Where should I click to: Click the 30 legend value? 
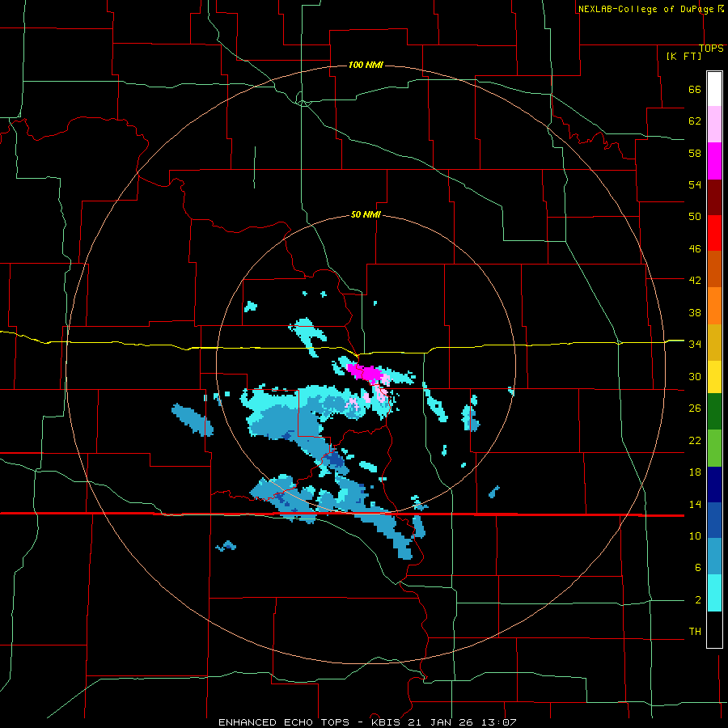point(695,376)
